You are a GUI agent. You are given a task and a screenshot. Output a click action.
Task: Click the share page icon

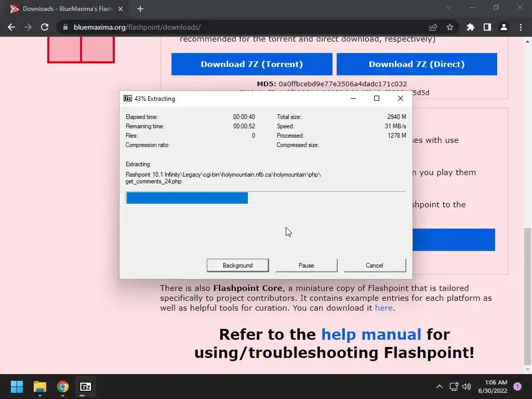tap(433, 27)
